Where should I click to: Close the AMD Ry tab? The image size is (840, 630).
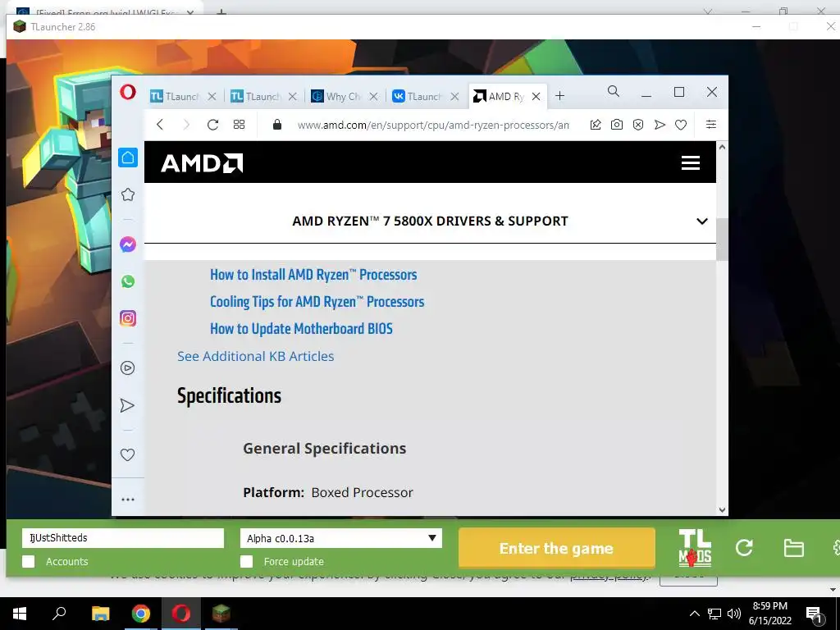tap(536, 97)
